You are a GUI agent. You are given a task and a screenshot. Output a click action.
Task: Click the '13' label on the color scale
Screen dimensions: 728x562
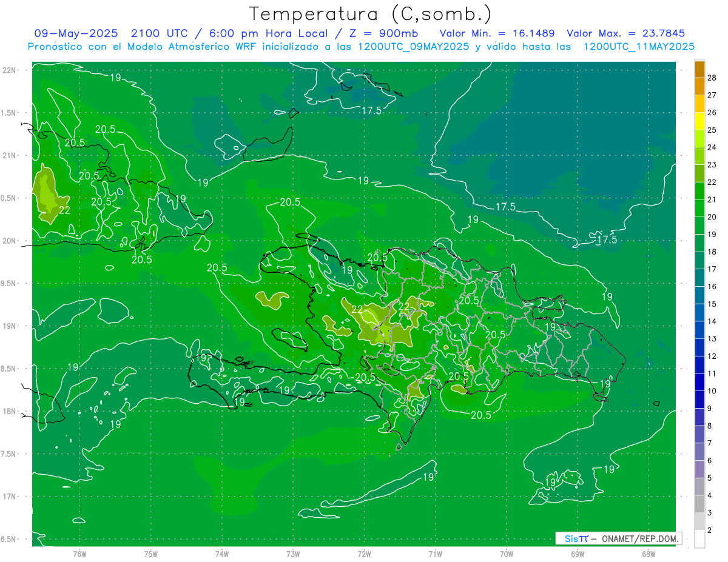712,338
